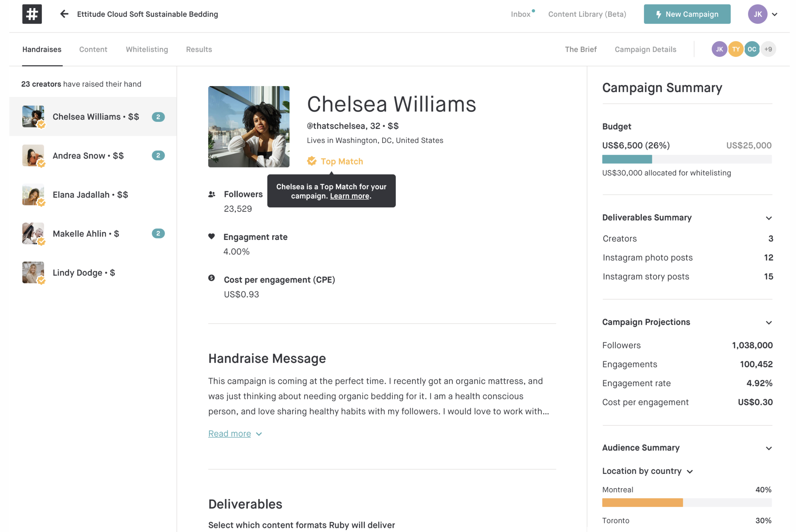The height and width of the screenshot is (532, 796).
Task: Open the Results tab
Action: click(199, 49)
